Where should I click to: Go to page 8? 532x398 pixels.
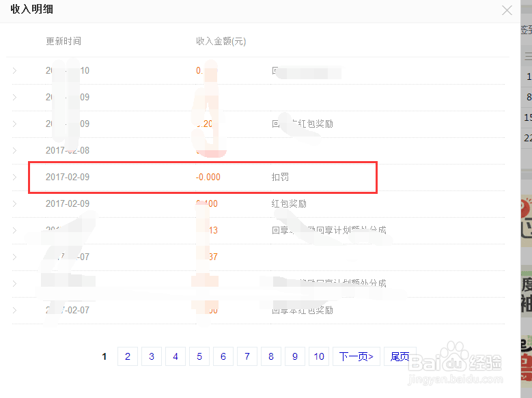(x=271, y=356)
